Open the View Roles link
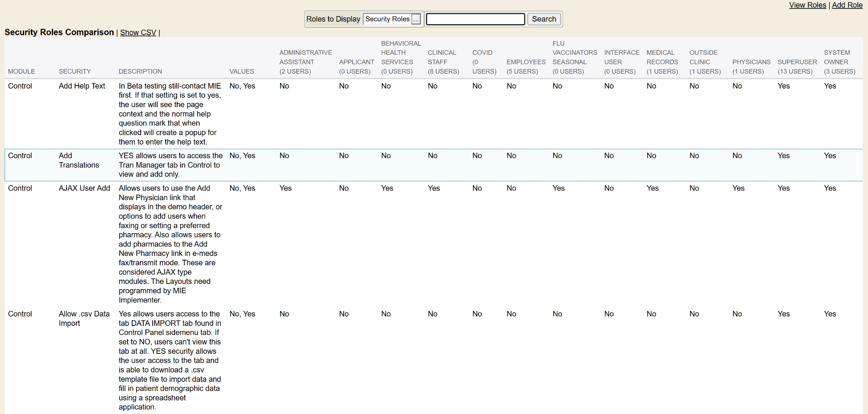 [807, 5]
